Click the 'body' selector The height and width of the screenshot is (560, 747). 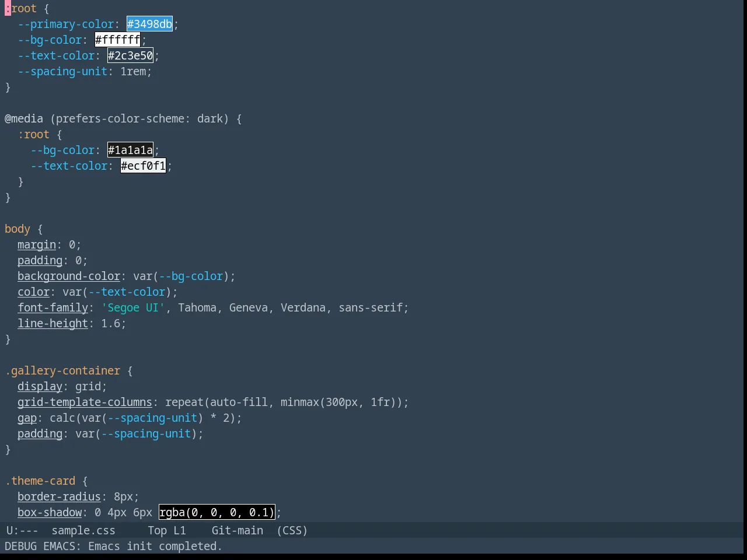[18, 229]
